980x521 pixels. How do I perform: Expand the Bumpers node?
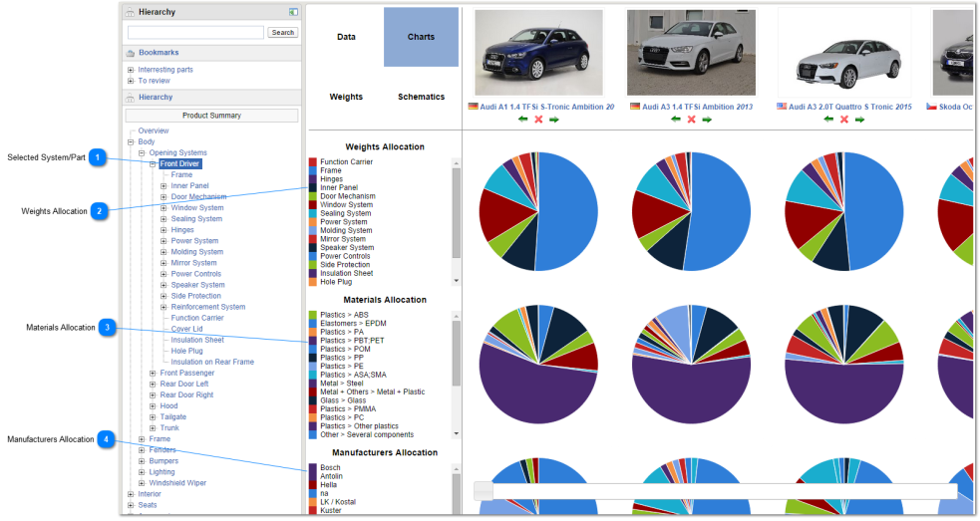(x=142, y=461)
